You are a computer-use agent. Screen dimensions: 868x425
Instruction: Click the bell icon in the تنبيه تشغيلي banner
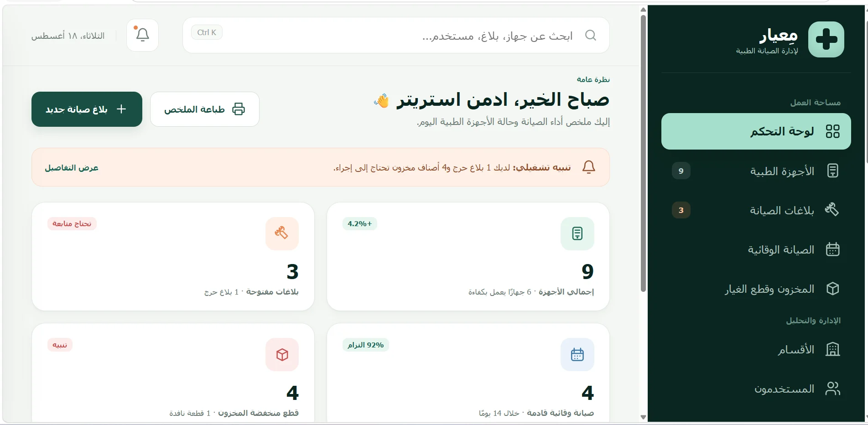click(589, 167)
